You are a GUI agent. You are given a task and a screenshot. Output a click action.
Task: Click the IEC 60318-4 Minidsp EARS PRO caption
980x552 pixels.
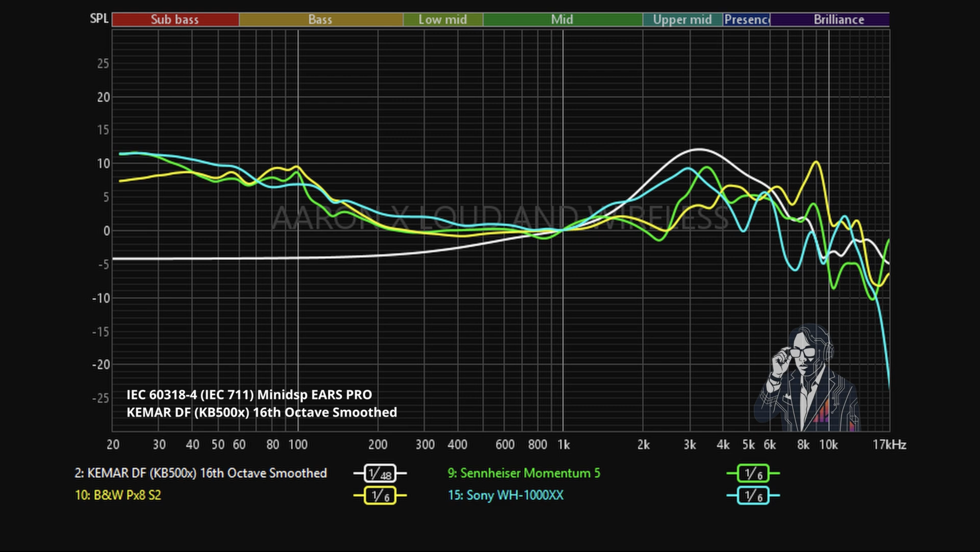pyautogui.click(x=249, y=395)
